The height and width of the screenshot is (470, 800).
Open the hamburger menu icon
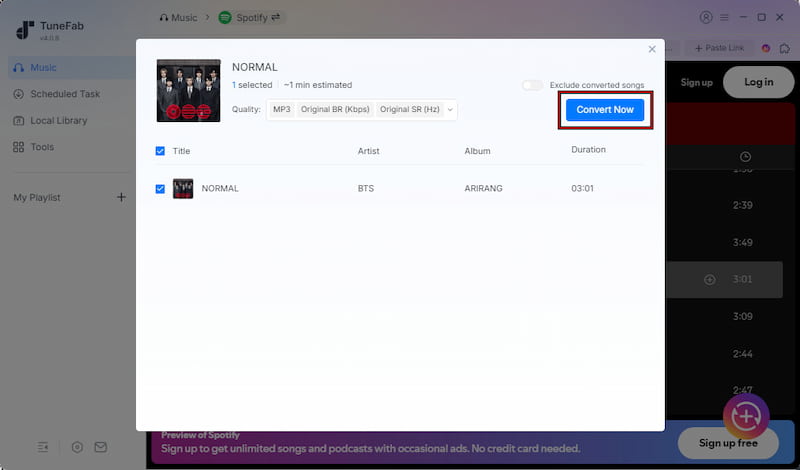click(x=724, y=17)
